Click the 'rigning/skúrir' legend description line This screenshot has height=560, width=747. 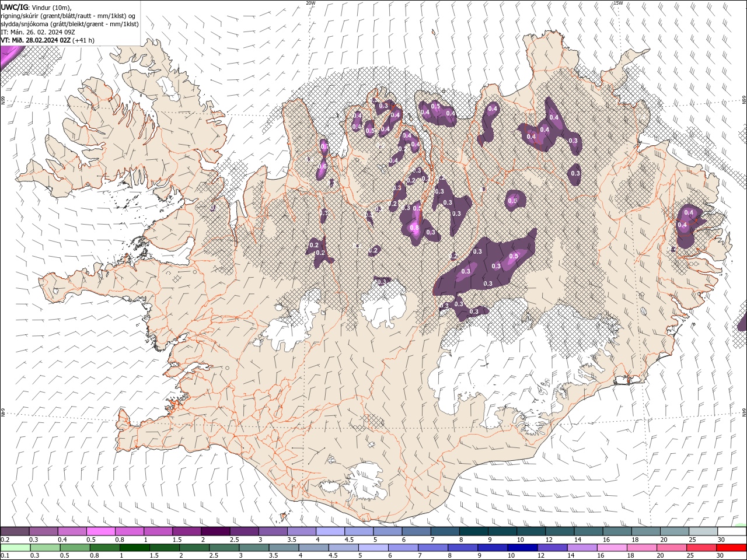[x=69, y=16]
